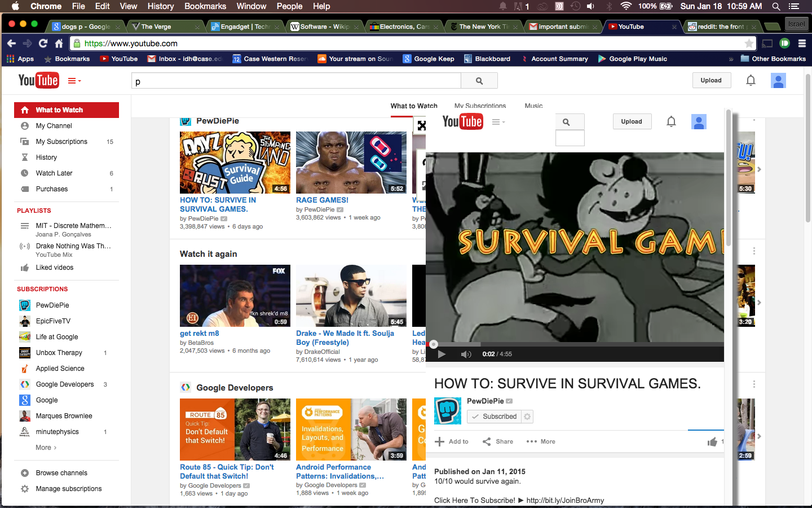Viewport: 812px width, 508px height.
Task: Open Spotlight search in macOS menu bar
Action: [776, 6]
